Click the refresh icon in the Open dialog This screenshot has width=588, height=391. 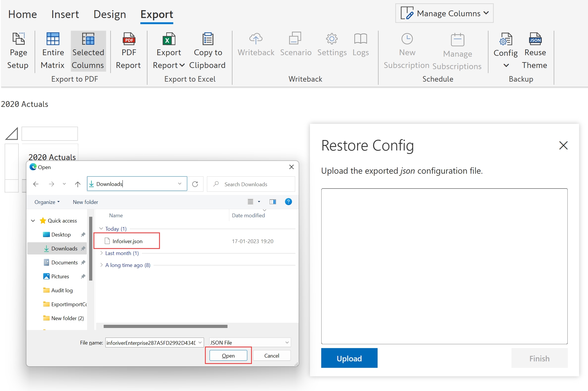click(x=195, y=184)
